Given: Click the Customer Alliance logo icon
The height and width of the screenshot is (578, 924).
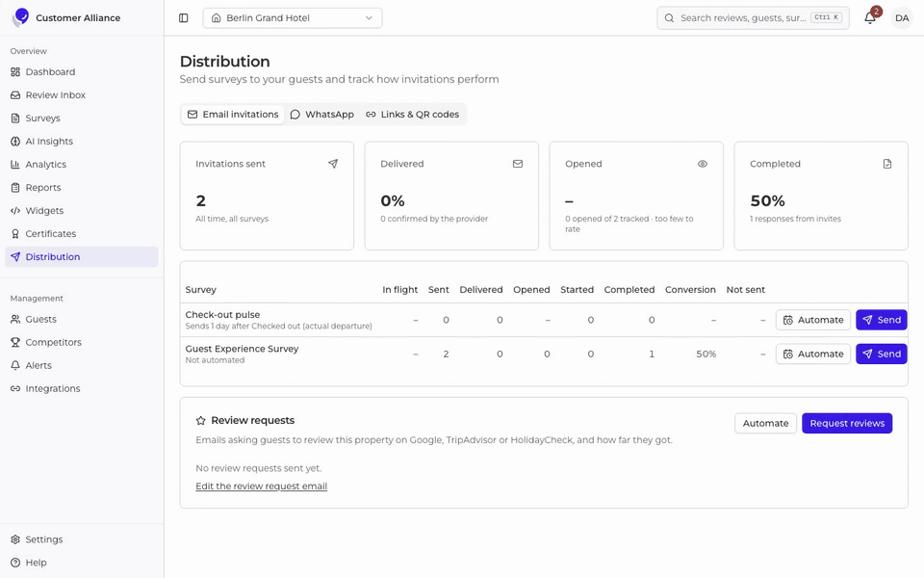Looking at the screenshot, I should coord(20,17).
